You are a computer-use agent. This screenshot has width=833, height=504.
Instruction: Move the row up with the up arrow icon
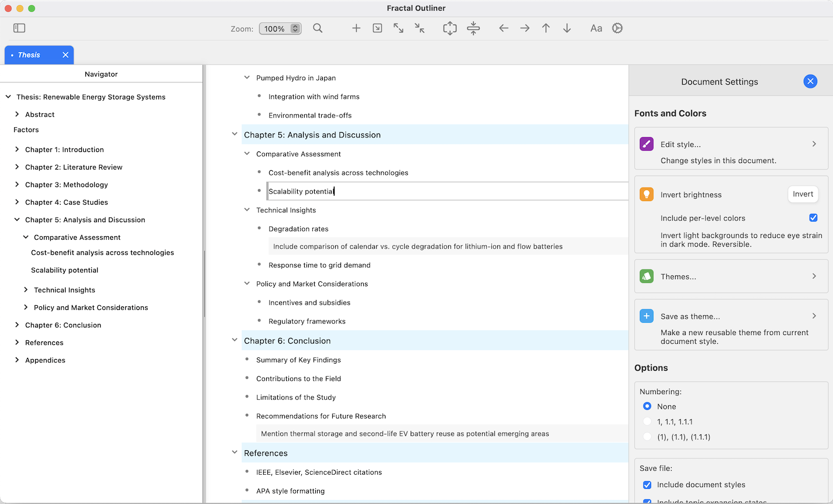click(546, 28)
